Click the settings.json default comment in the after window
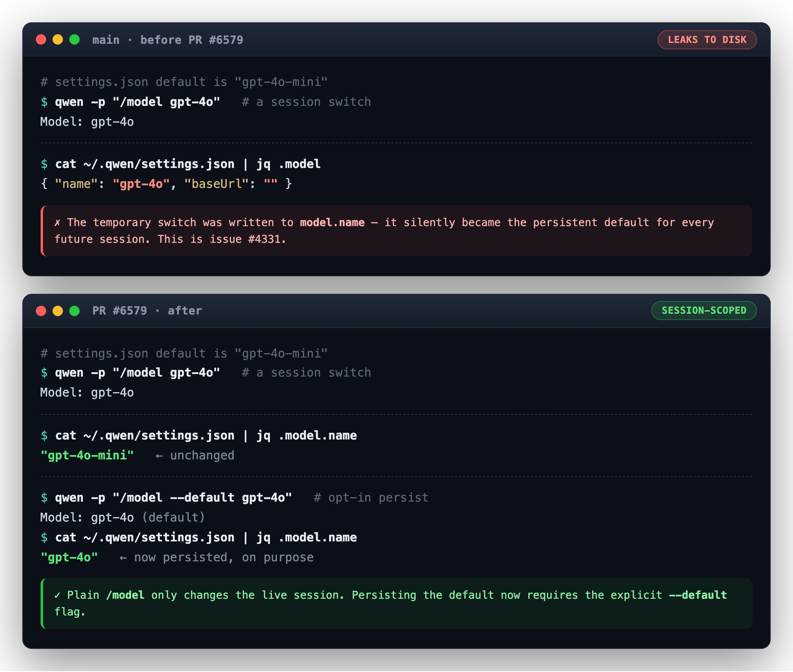793x672 pixels. point(184,354)
